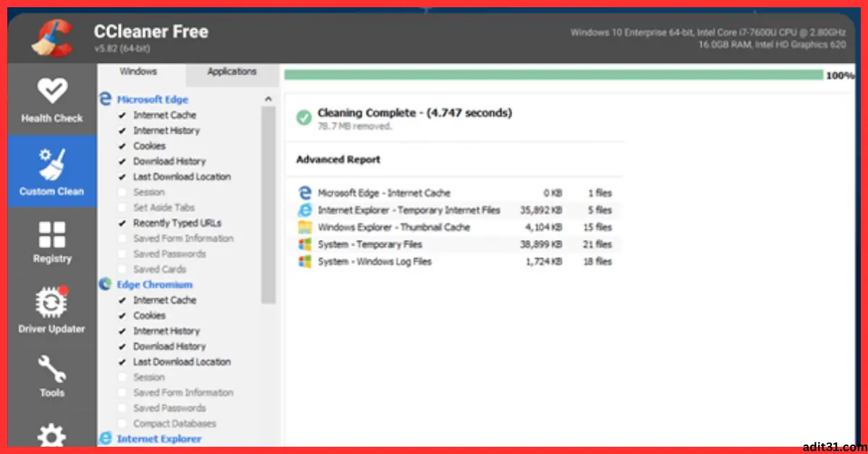
Task: Click folder icon beside Windows Explorer - Thumbnail Cache
Action: click(x=305, y=227)
